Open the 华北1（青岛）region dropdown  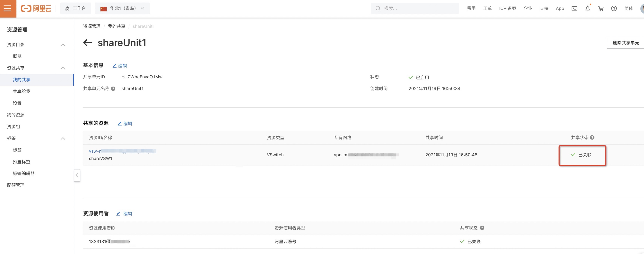pos(122,8)
